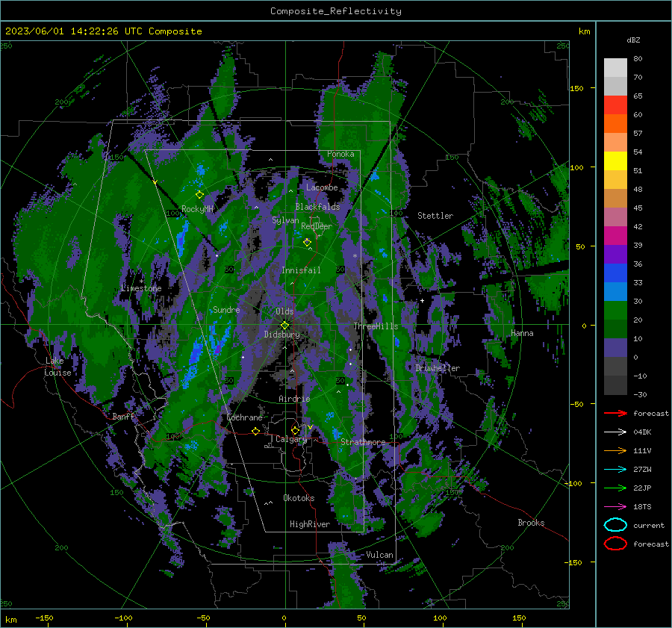Viewport: 672px width, 628px height.
Task: Select the 57 dBZ orange color swatch
Action: click(615, 123)
